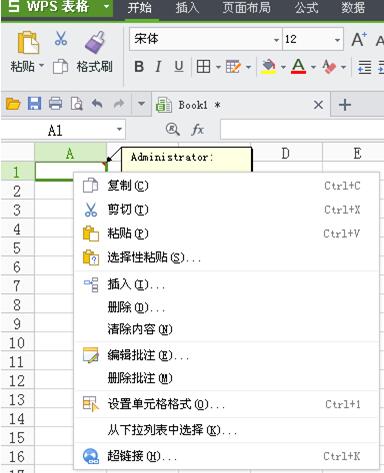
Task: Click the A1 Name Box field
Action: tap(63, 130)
